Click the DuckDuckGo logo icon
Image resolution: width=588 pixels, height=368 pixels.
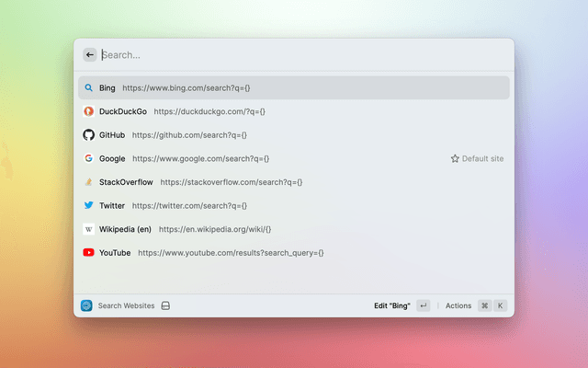click(x=89, y=111)
